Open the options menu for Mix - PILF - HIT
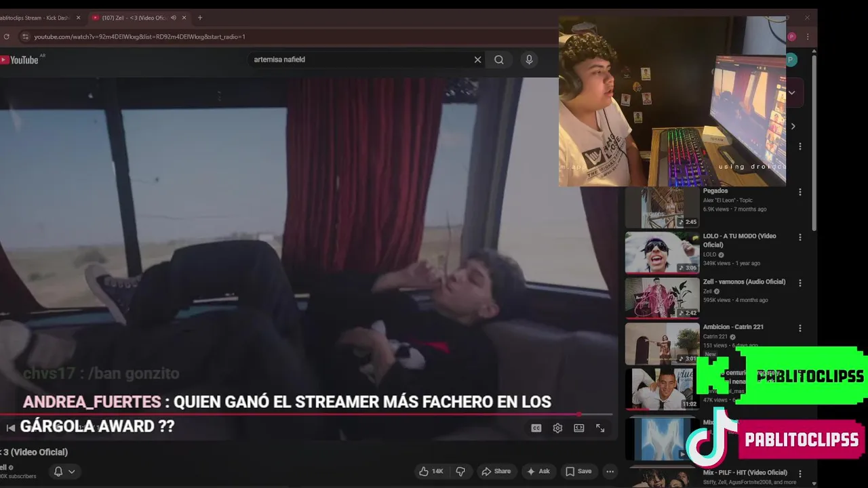This screenshot has height=488, width=868. point(800,473)
